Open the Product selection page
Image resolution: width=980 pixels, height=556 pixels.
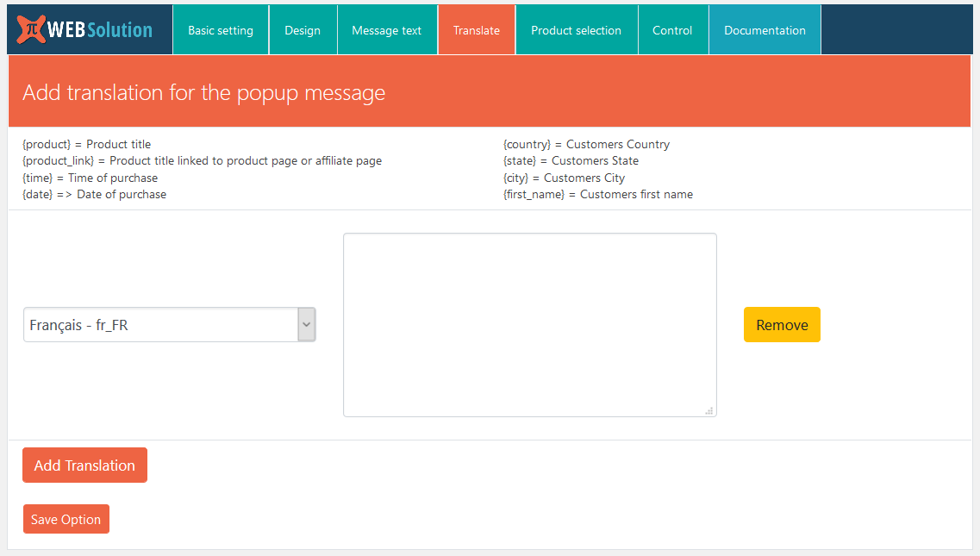click(x=576, y=29)
